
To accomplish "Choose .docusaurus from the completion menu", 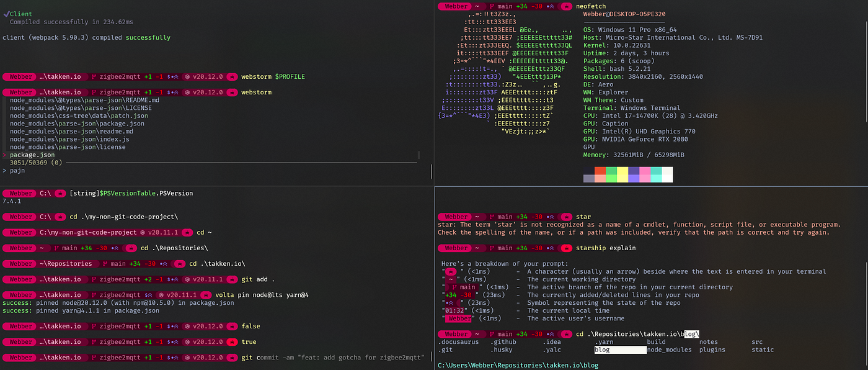I will pyautogui.click(x=458, y=341).
